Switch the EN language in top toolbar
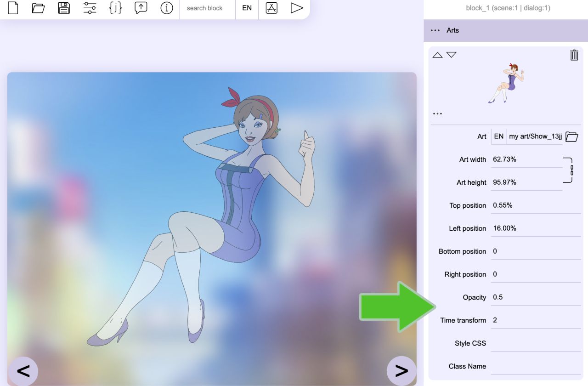This screenshot has width=588, height=386. click(247, 8)
